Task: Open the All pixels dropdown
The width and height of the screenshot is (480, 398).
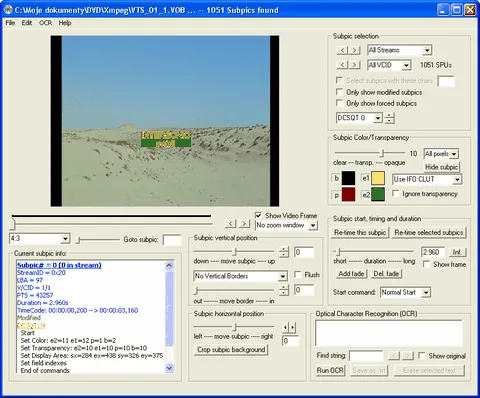Action: point(454,154)
